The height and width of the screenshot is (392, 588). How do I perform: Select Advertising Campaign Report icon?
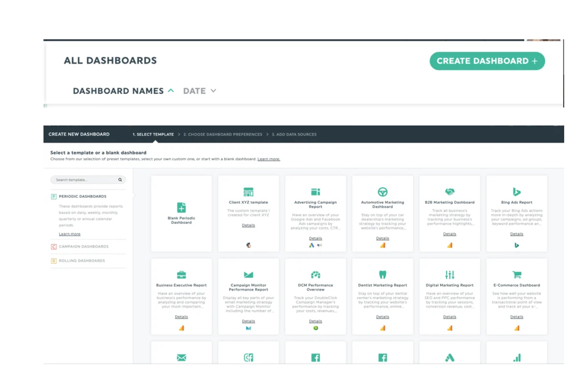point(315,192)
